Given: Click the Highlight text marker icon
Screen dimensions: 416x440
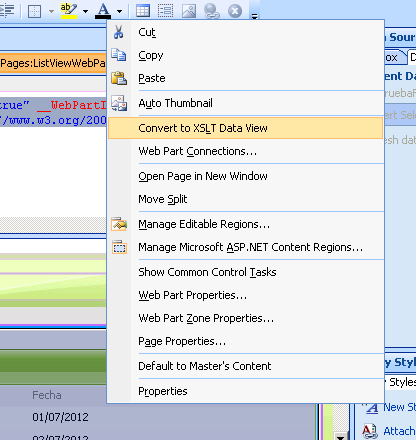Looking at the screenshot, I should 69,11.
